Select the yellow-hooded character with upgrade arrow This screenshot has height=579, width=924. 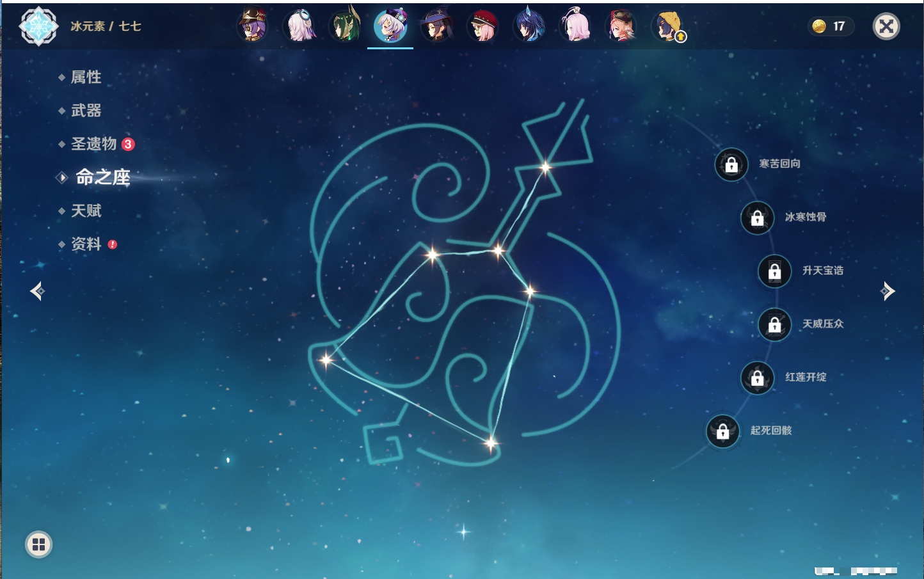coord(669,26)
